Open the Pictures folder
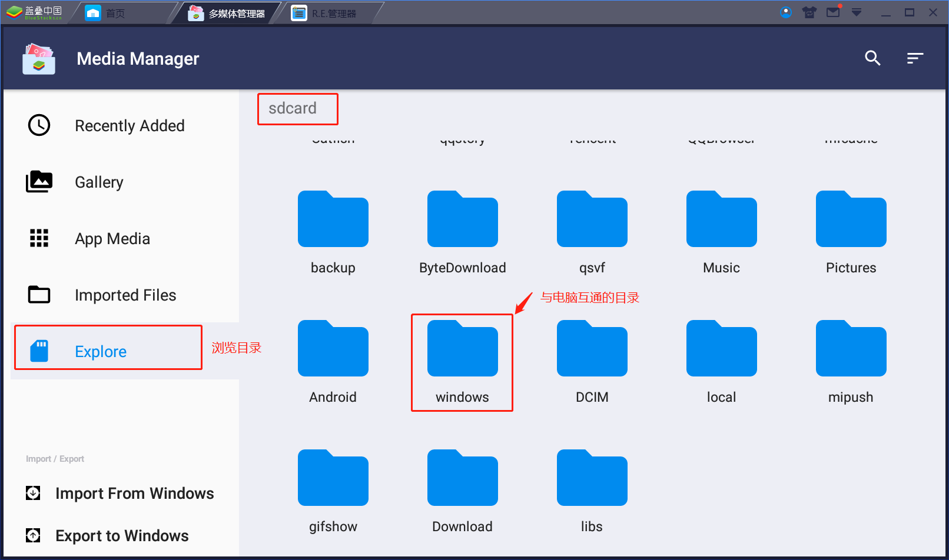This screenshot has width=949, height=560. coord(851,232)
